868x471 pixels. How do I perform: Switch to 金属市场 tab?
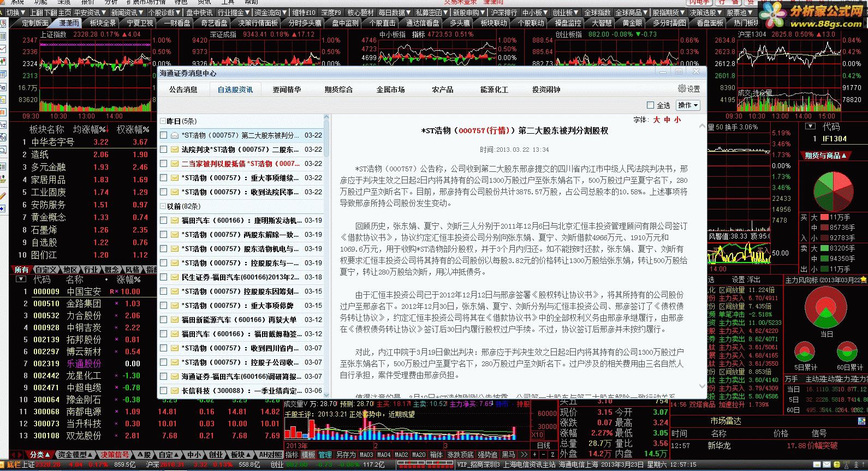[390, 90]
